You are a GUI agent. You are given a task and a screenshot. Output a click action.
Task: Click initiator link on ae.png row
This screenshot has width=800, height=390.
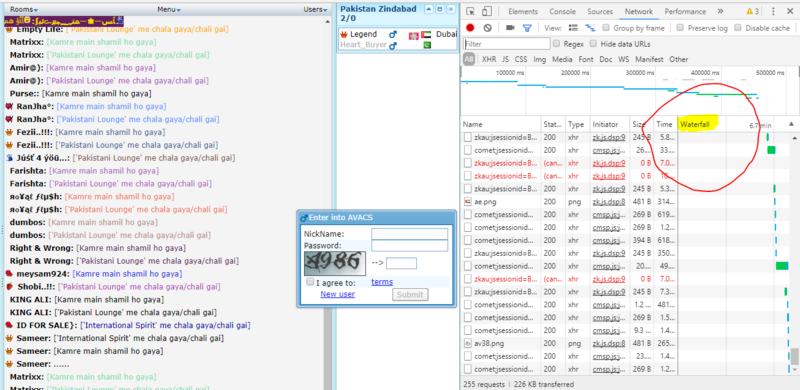(609, 202)
